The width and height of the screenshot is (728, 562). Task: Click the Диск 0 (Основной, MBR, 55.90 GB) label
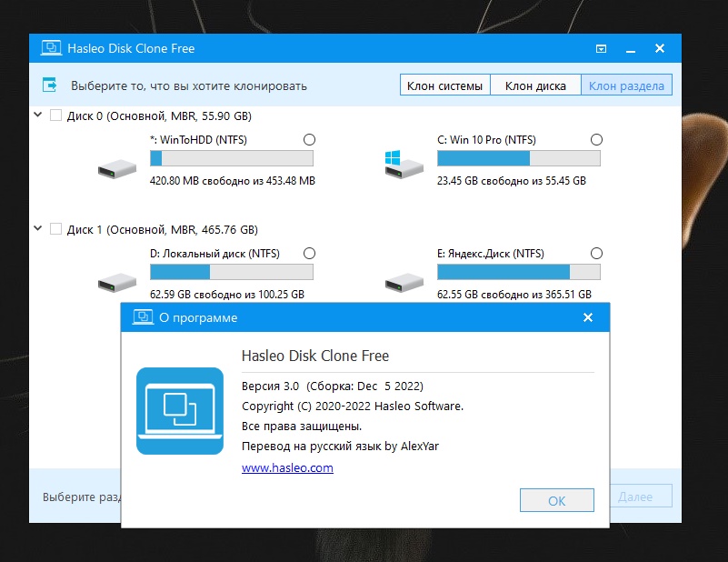point(159,115)
